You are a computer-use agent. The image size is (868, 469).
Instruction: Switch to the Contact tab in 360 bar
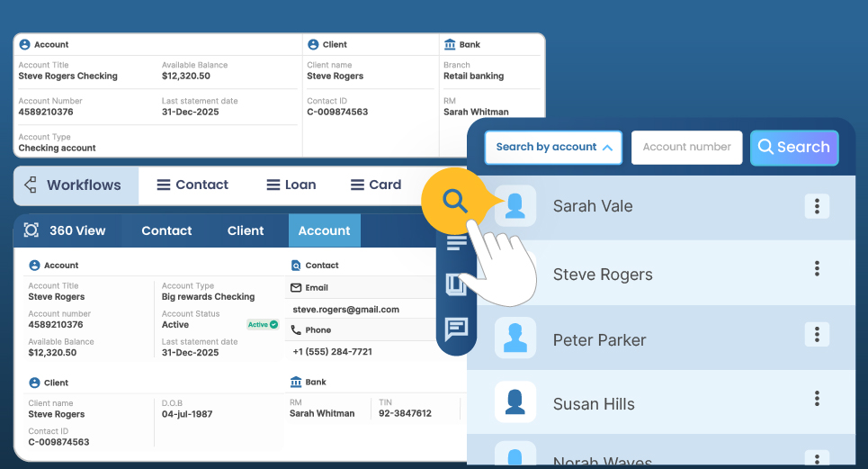166,230
